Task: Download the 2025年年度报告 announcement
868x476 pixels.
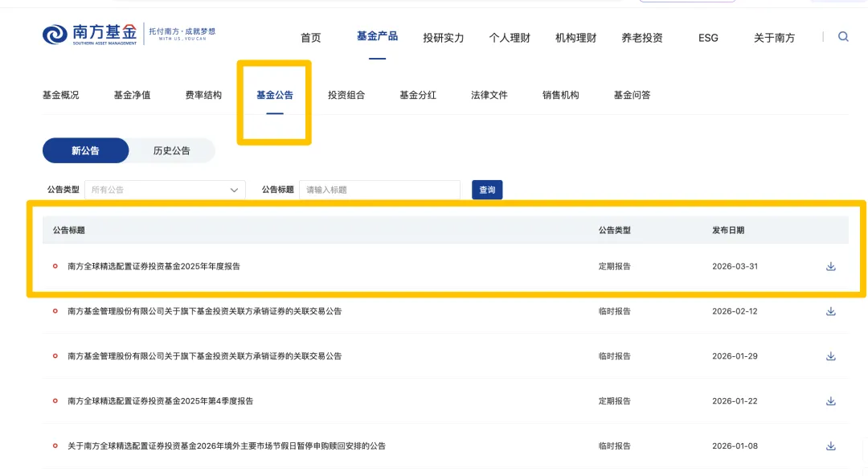Action: click(831, 266)
